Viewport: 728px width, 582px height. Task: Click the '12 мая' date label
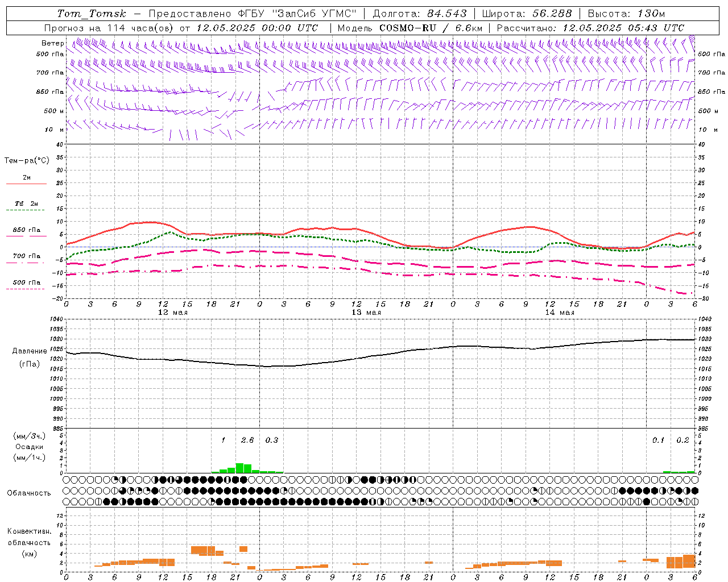173,313
